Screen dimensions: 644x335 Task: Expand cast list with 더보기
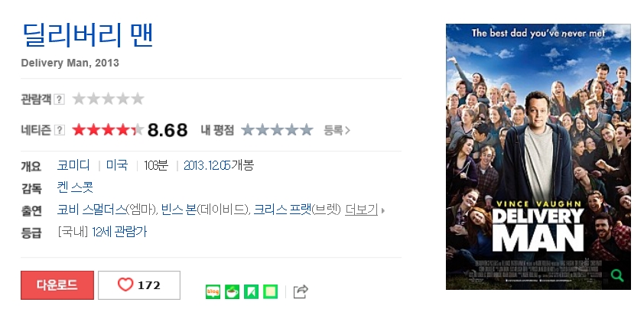click(361, 210)
